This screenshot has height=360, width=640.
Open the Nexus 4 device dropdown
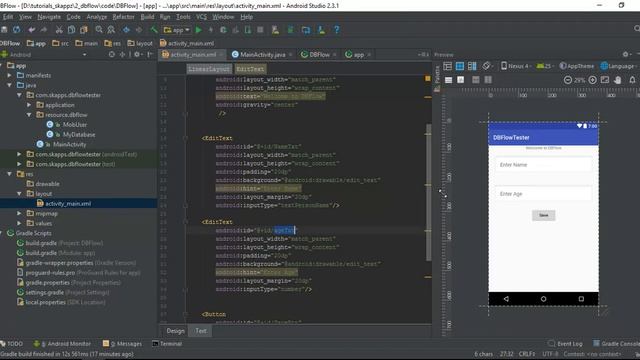tap(516, 66)
